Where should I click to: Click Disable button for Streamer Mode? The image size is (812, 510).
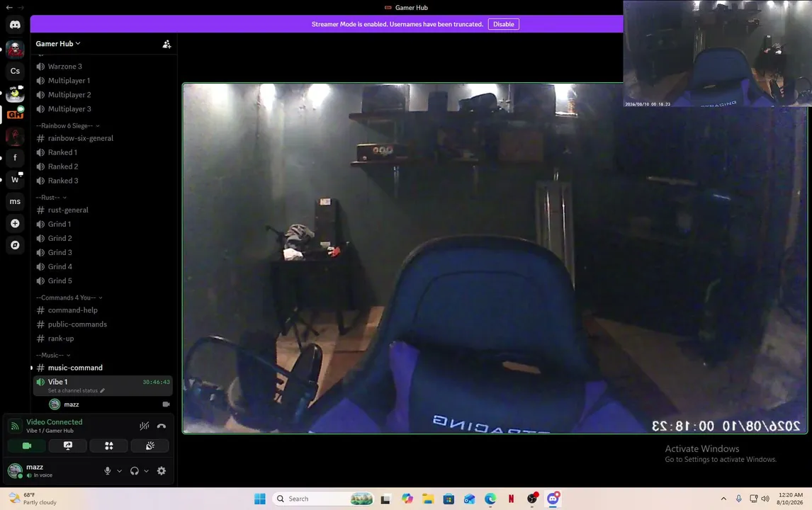[x=503, y=24]
